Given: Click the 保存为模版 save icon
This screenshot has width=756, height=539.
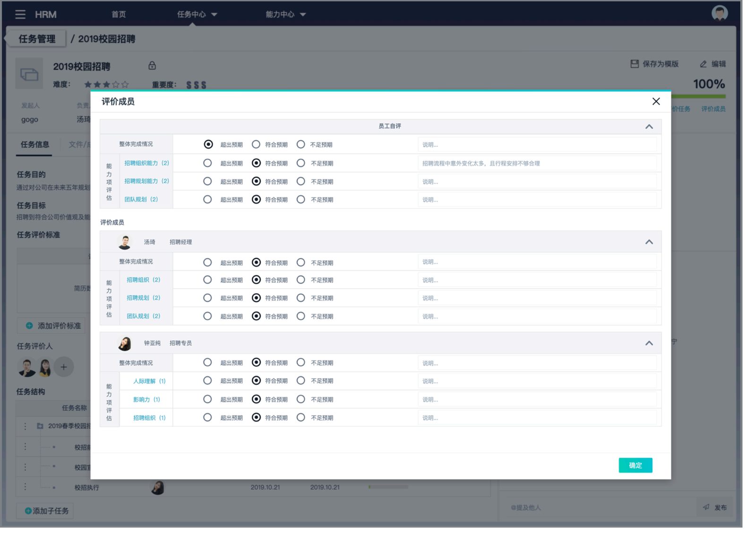Looking at the screenshot, I should coord(634,64).
